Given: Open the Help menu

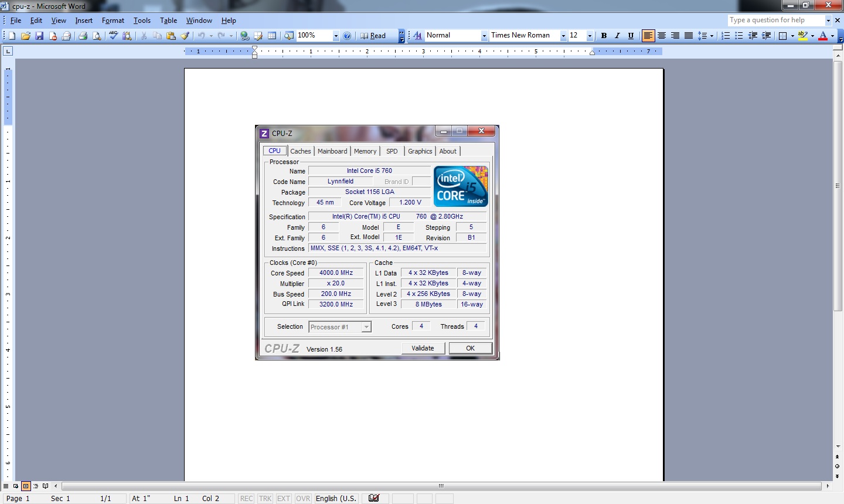Looking at the screenshot, I should pyautogui.click(x=229, y=21).
